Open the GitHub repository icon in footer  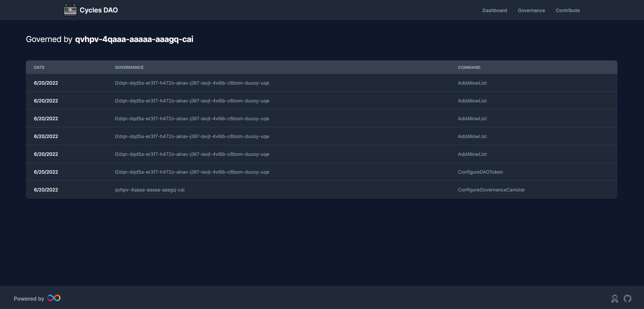[x=628, y=298]
